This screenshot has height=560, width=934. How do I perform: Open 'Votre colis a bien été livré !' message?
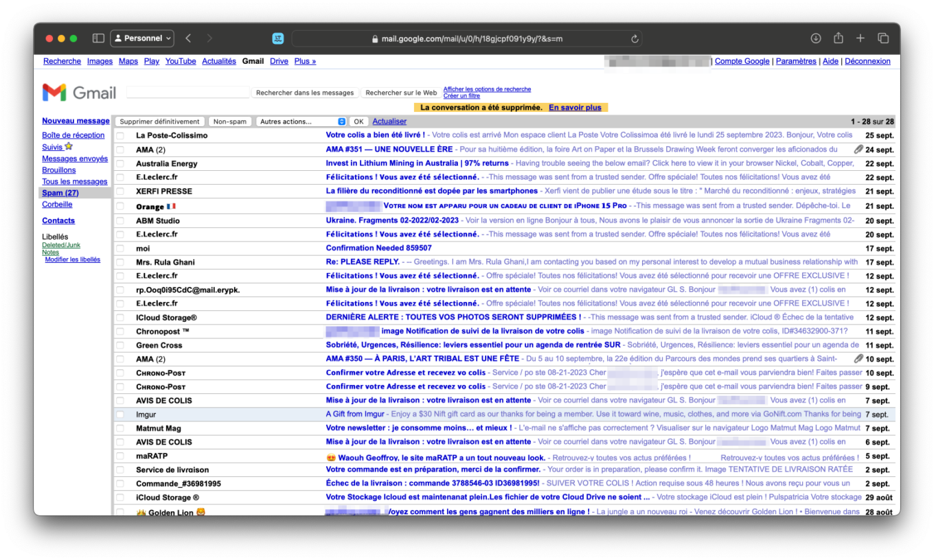click(x=376, y=135)
